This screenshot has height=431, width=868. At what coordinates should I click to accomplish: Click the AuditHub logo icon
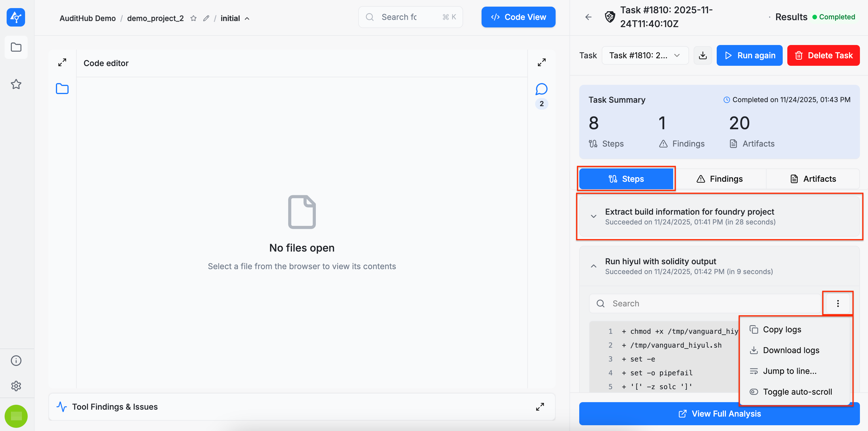(16, 17)
